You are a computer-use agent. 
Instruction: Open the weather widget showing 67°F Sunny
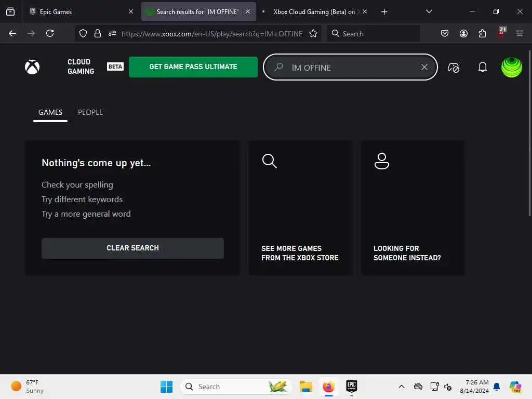[x=27, y=387]
